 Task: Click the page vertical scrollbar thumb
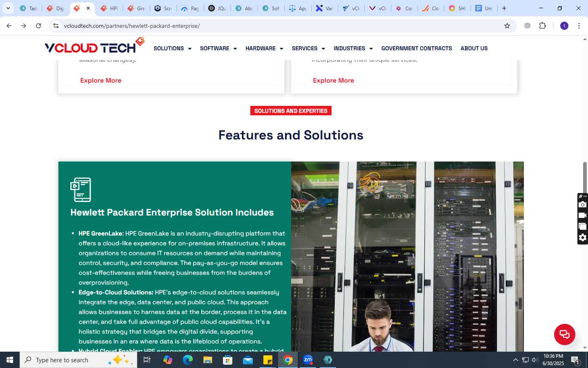[x=585, y=179]
